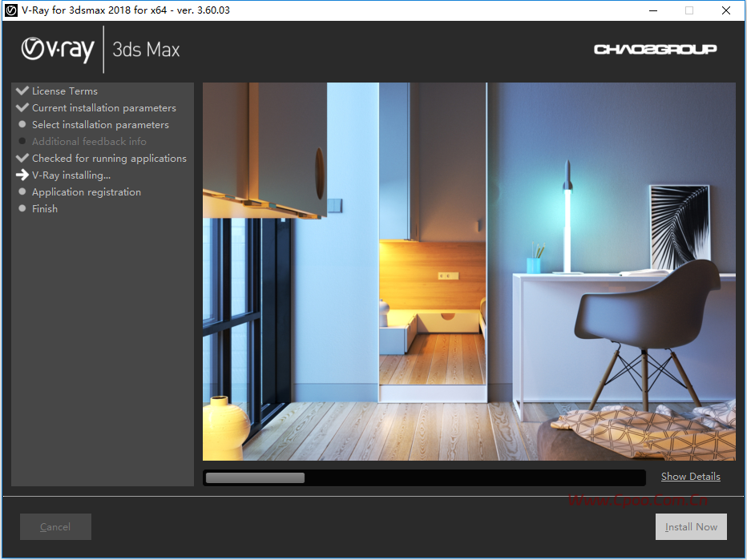This screenshot has height=560, width=747.
Task: Select the Select installation parameters step
Action: (x=100, y=125)
